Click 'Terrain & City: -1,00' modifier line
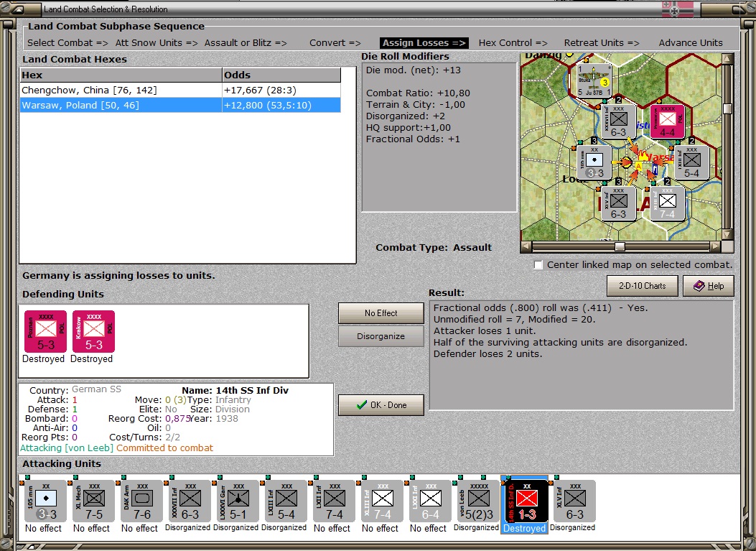The image size is (756, 551). 416,105
